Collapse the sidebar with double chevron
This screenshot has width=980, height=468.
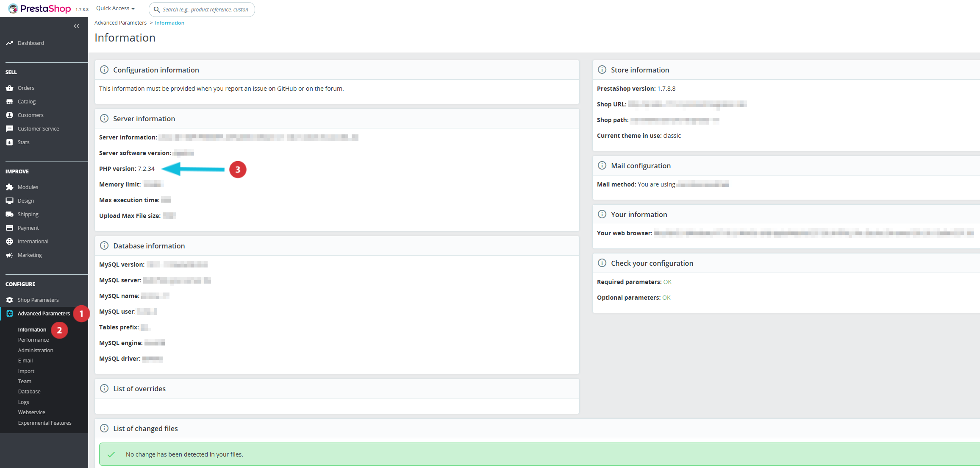[x=76, y=26]
